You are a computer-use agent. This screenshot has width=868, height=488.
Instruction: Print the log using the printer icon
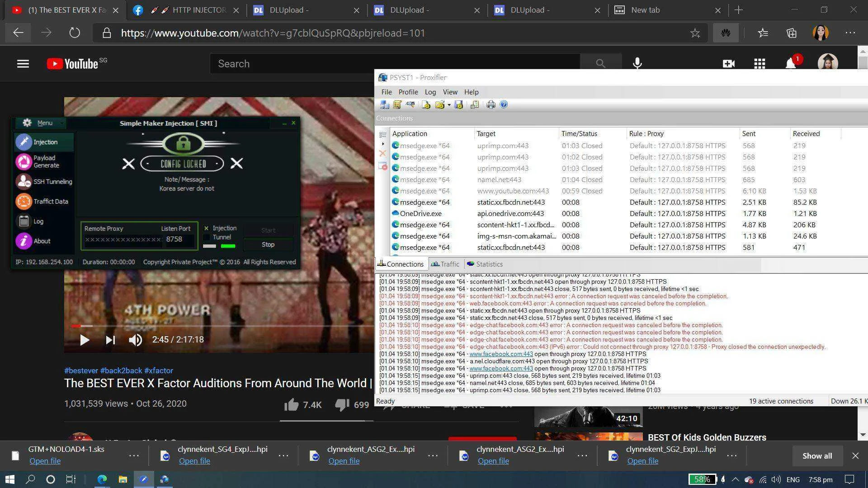(x=491, y=105)
